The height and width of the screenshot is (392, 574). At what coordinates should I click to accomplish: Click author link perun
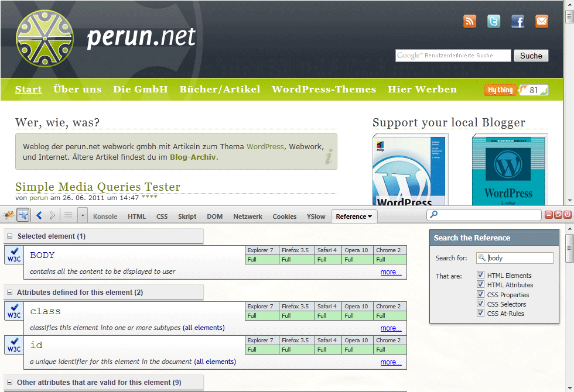click(x=39, y=198)
